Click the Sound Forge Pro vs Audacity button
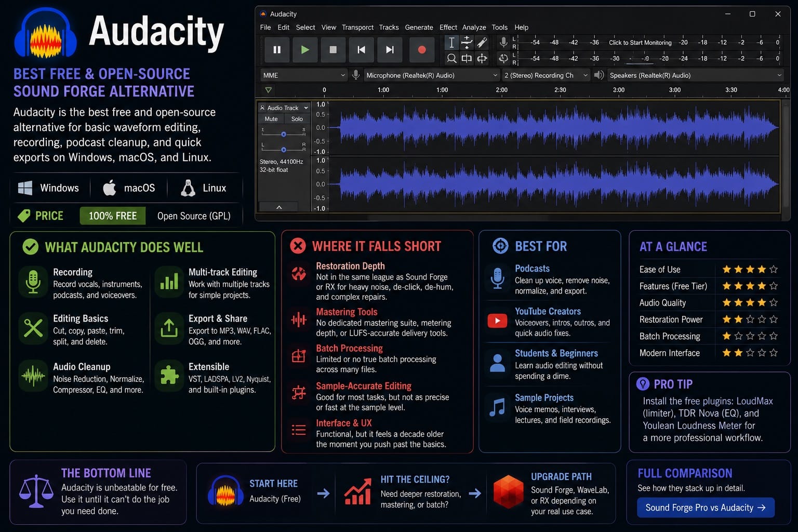 pos(706,508)
